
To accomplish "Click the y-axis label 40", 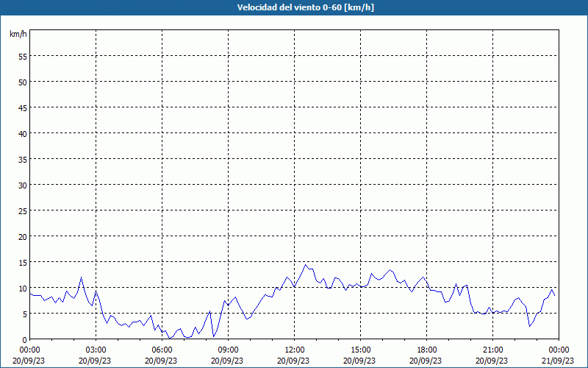I will (x=23, y=134).
